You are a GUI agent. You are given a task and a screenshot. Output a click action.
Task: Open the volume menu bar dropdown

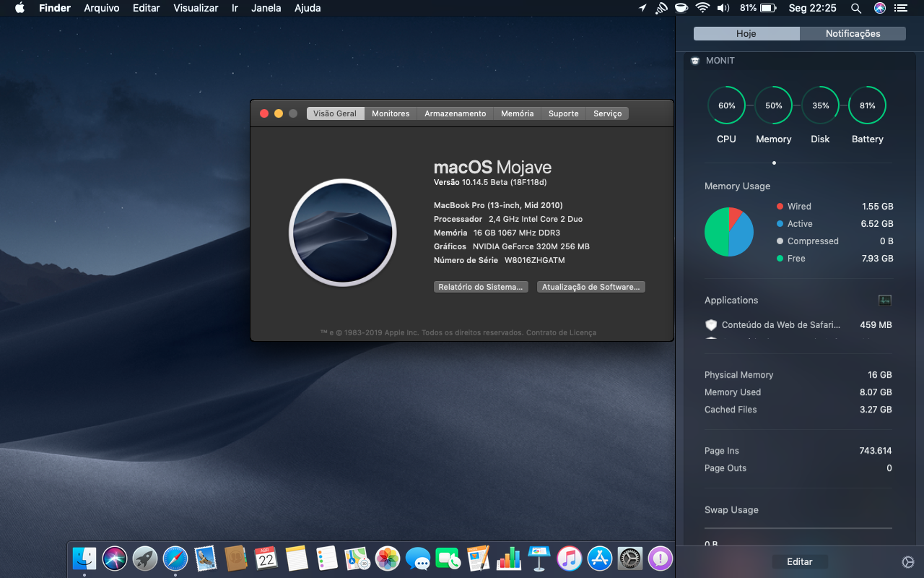tap(723, 9)
